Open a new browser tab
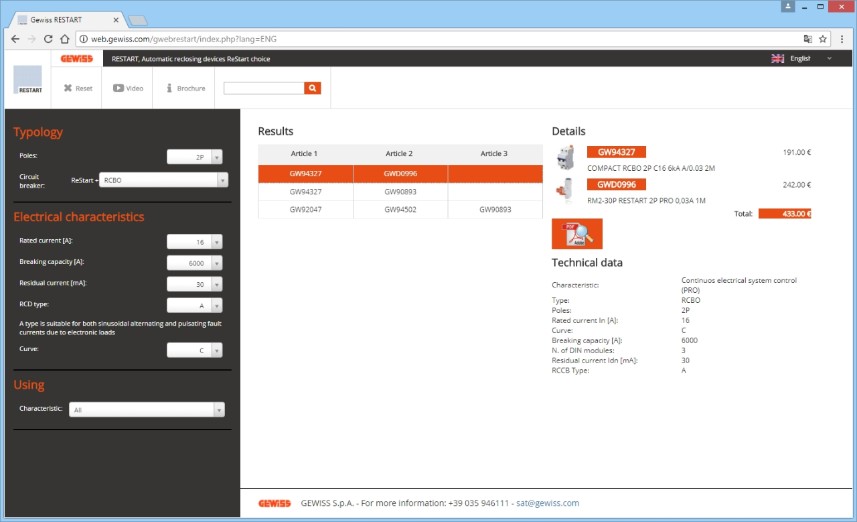The height and width of the screenshot is (522, 857). (x=138, y=21)
